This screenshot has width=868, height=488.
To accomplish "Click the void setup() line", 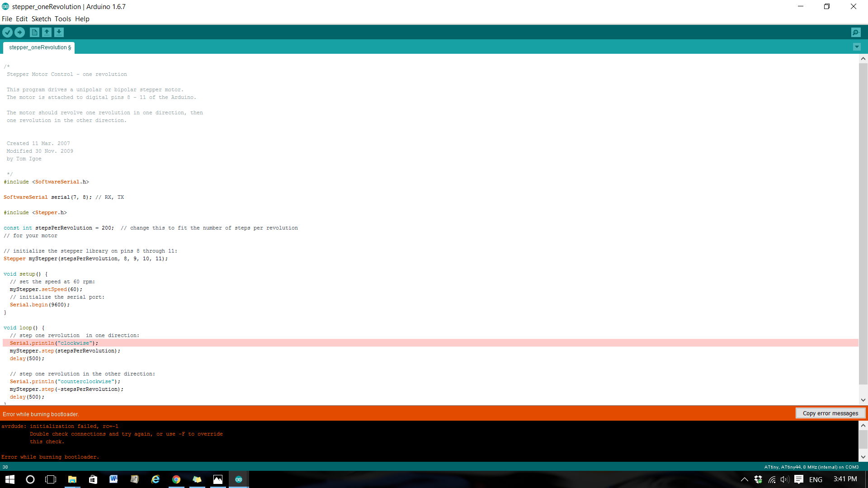I will [x=26, y=274].
